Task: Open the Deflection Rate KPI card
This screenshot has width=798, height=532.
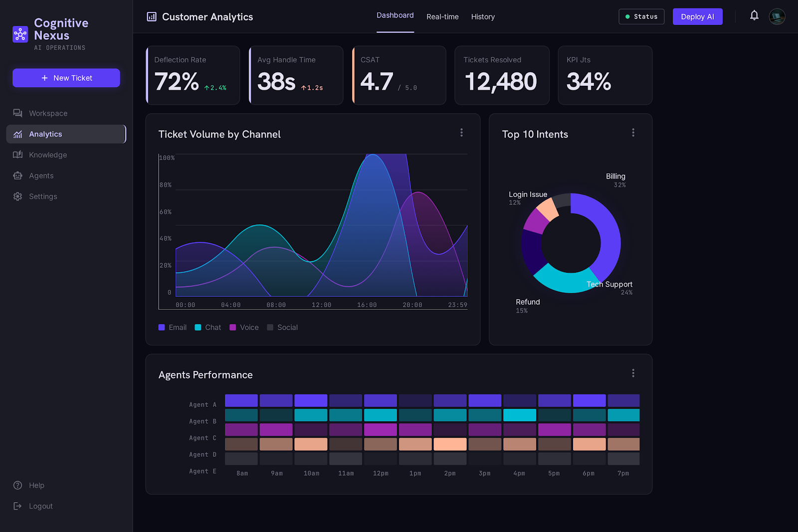Action: click(193, 75)
